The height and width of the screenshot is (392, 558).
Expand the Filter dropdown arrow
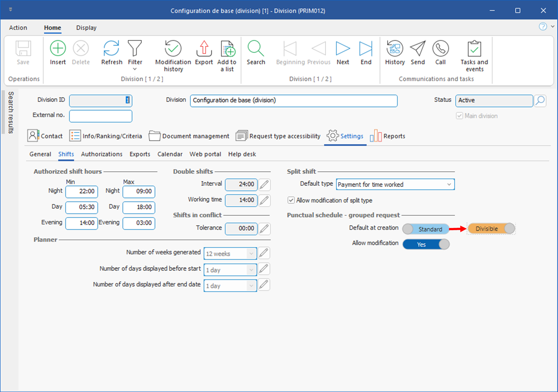click(x=135, y=69)
